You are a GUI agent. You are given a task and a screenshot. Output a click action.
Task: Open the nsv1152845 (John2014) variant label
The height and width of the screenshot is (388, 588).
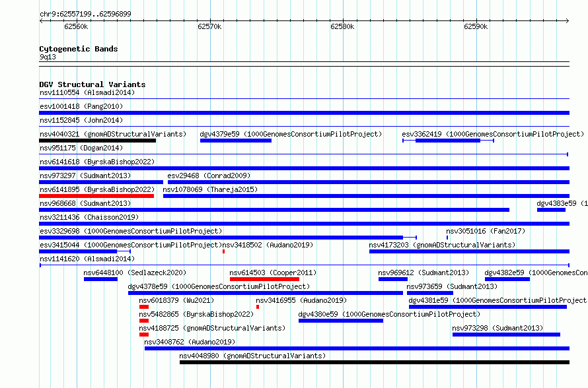click(x=81, y=120)
